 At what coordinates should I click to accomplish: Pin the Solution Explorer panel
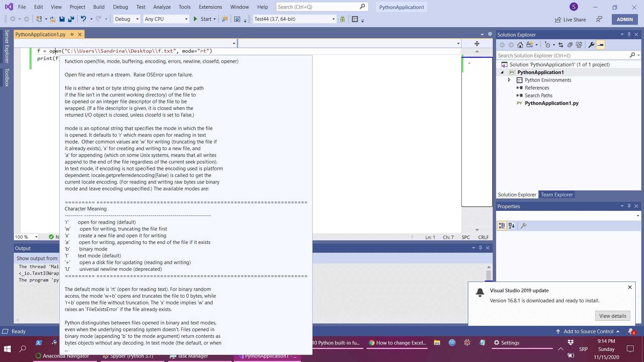point(629,35)
